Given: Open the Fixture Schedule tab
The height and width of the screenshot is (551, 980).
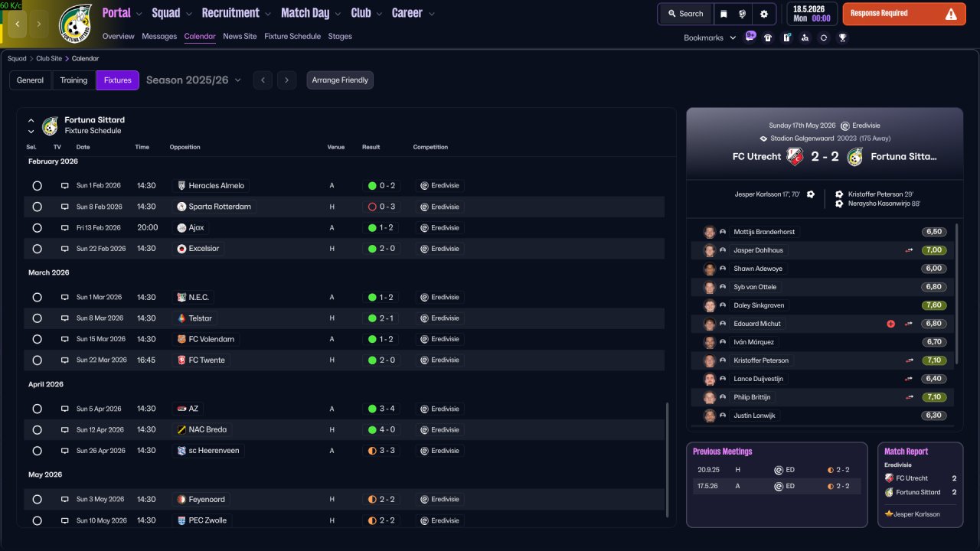Looking at the screenshot, I should [x=292, y=37].
